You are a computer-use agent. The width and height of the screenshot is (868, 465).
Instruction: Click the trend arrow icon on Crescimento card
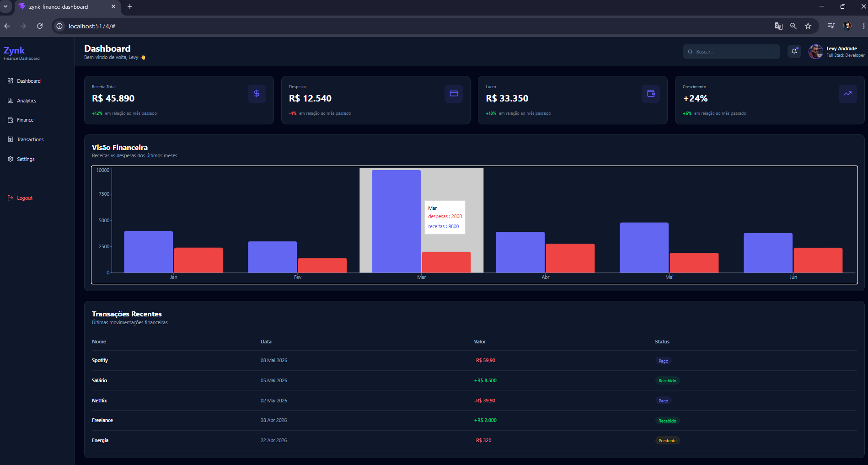click(x=848, y=94)
